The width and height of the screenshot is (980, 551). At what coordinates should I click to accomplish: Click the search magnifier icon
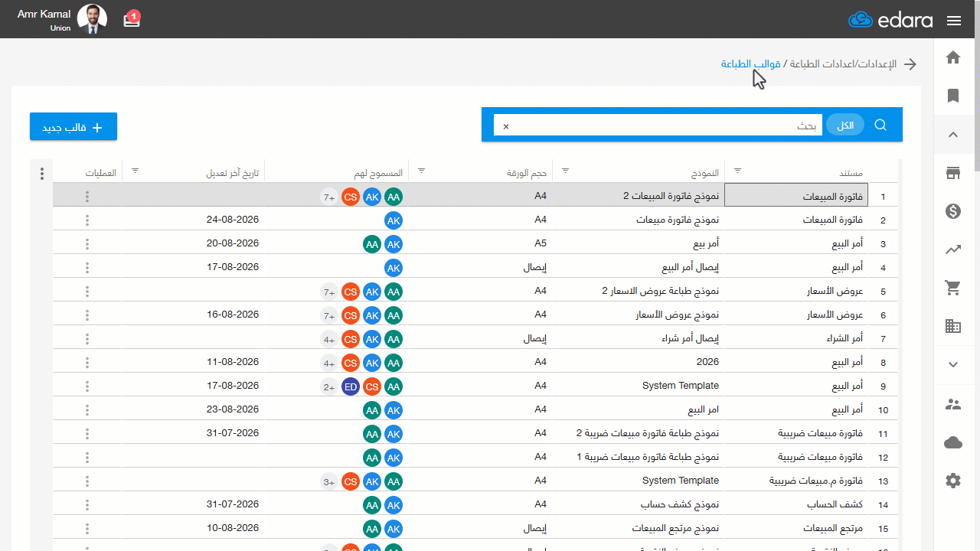[880, 125]
